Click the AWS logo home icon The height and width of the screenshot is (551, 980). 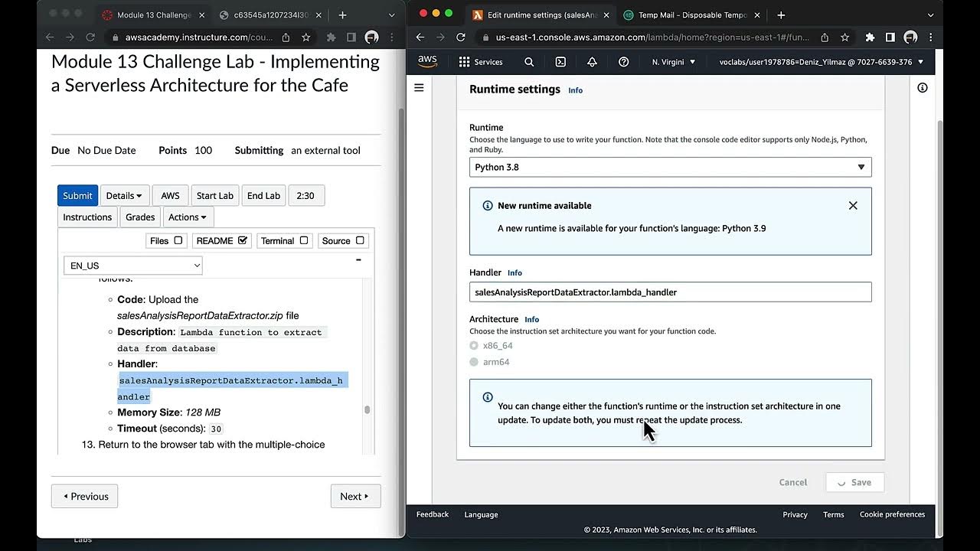pos(427,62)
